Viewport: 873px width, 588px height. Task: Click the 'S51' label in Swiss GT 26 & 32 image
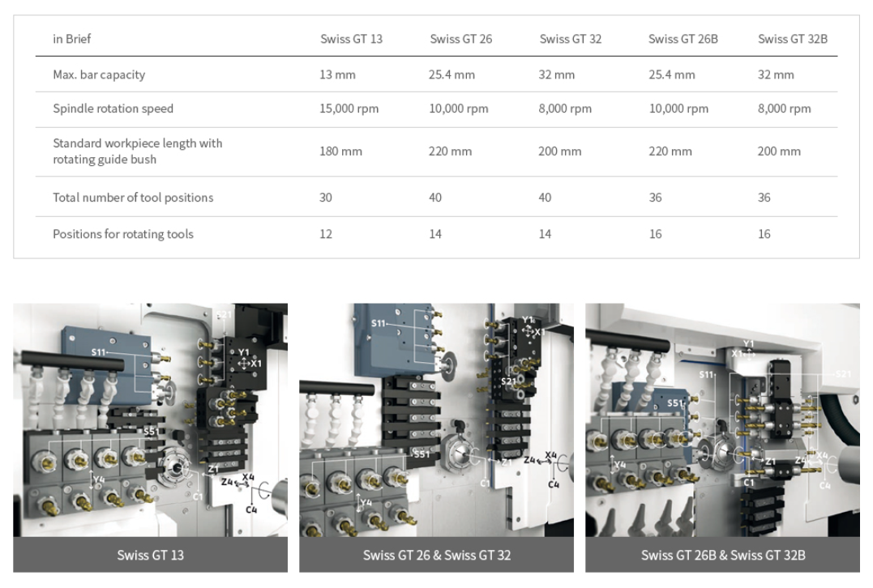[422, 454]
